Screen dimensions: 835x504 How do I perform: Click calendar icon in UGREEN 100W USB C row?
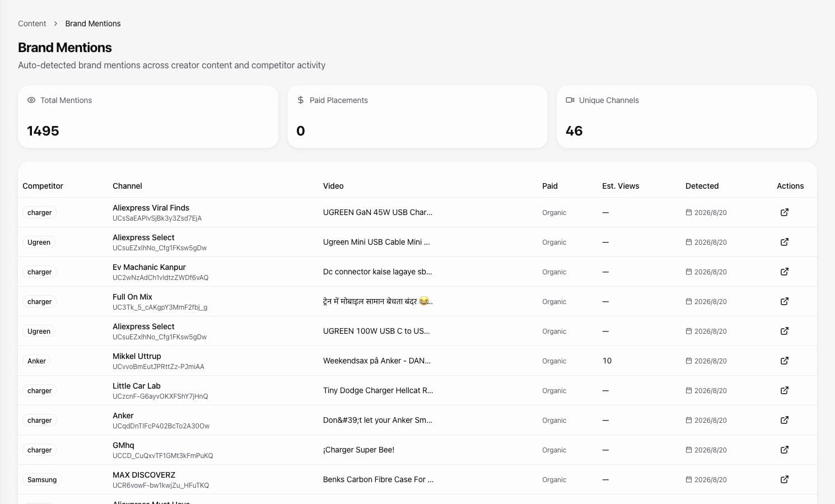click(x=689, y=332)
